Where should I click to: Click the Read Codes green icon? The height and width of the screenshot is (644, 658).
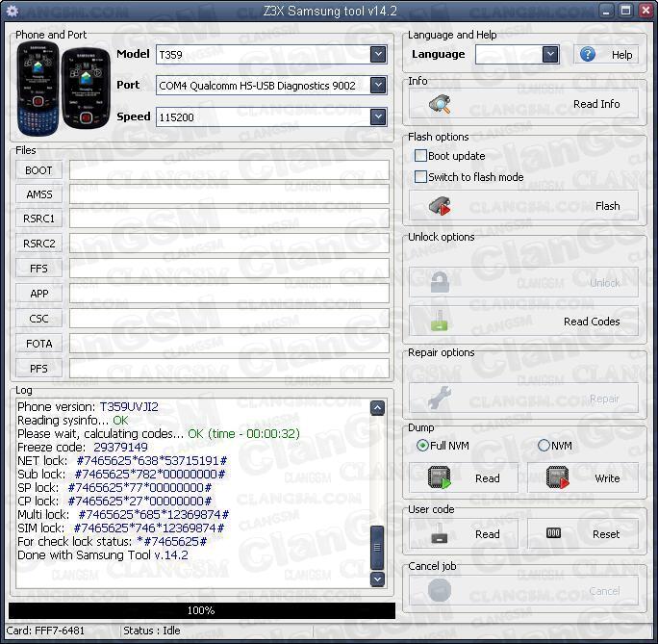point(440,322)
